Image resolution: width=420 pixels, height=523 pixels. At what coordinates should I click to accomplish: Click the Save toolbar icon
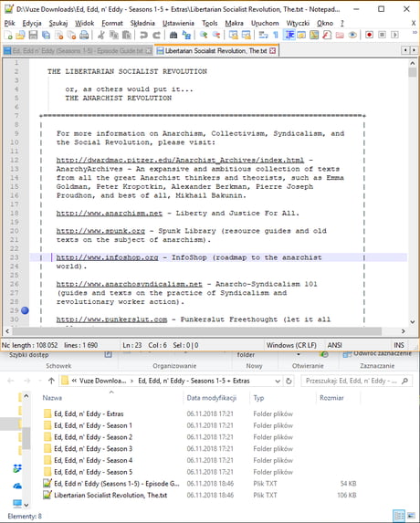pyautogui.click(x=33, y=35)
